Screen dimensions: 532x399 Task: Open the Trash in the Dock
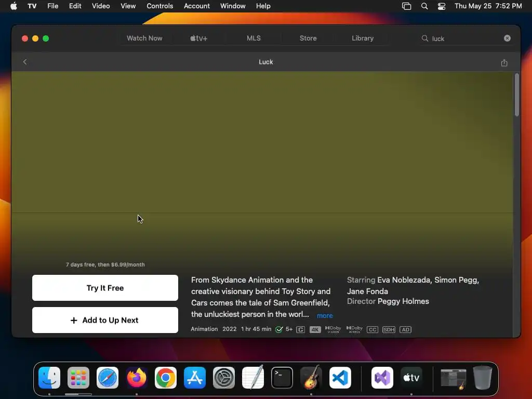[x=483, y=378]
